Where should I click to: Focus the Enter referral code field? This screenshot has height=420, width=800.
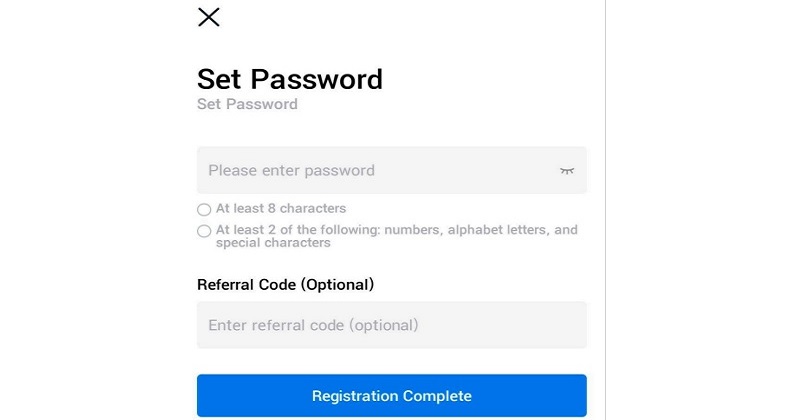click(x=391, y=325)
